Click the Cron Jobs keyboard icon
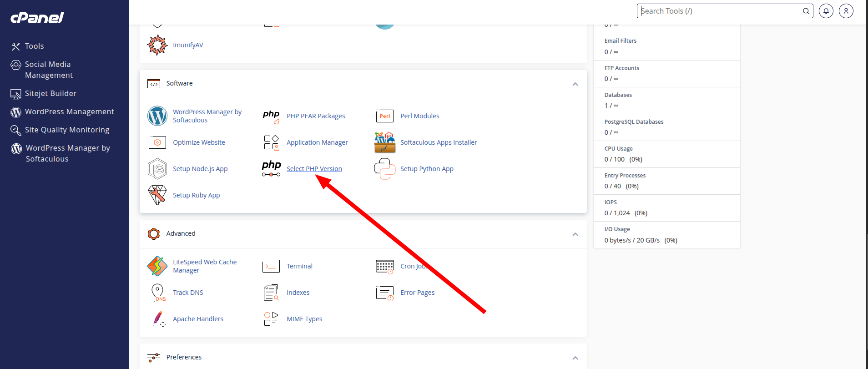Viewport: 868px width, 369px height. point(385,266)
